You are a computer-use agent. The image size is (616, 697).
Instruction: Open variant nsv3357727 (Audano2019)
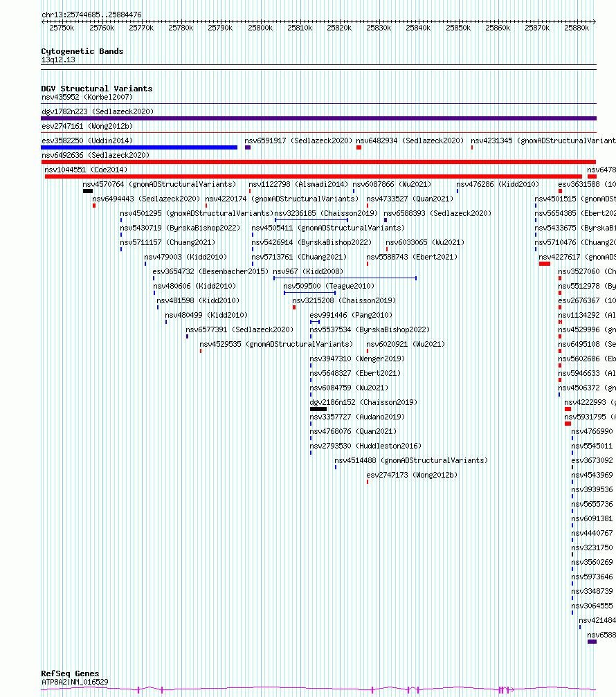coord(357,417)
